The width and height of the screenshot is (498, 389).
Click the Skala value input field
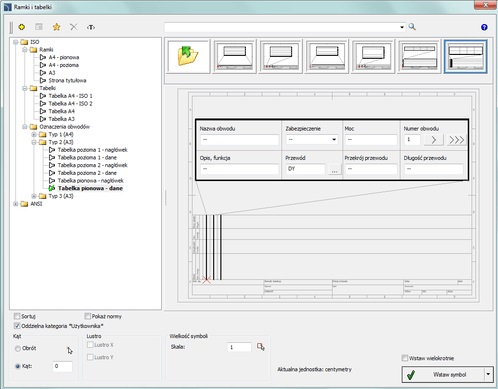pyautogui.click(x=239, y=347)
